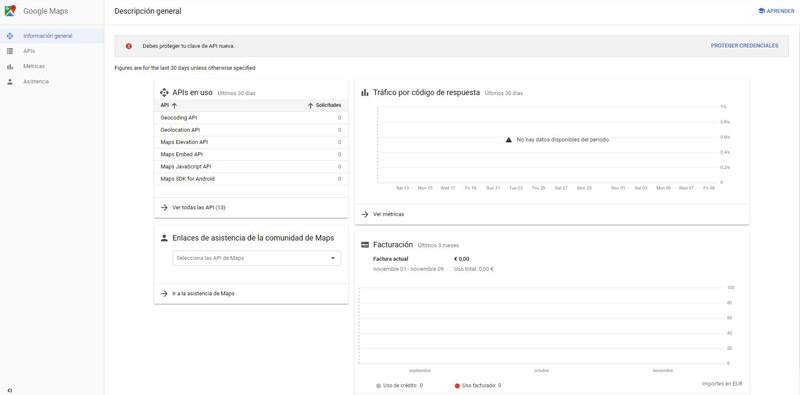Click the septiembre label on billing chart
Viewport: 800px width, 395px height.
420,371
